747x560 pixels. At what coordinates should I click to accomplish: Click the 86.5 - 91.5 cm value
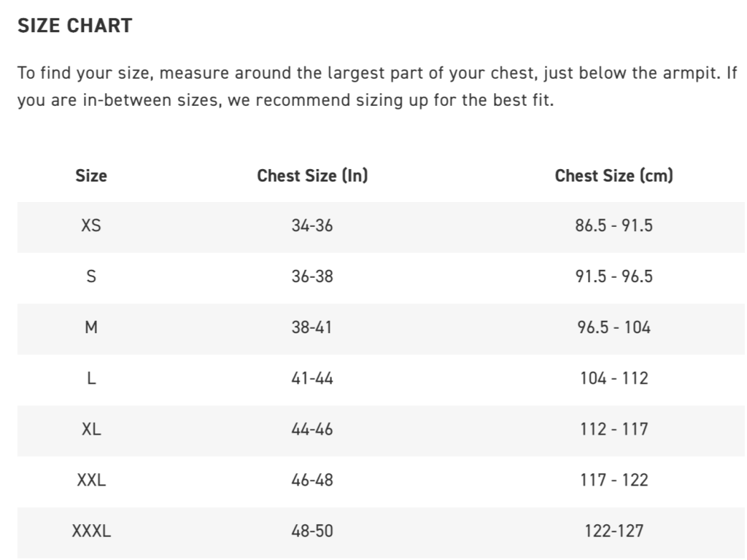614,225
